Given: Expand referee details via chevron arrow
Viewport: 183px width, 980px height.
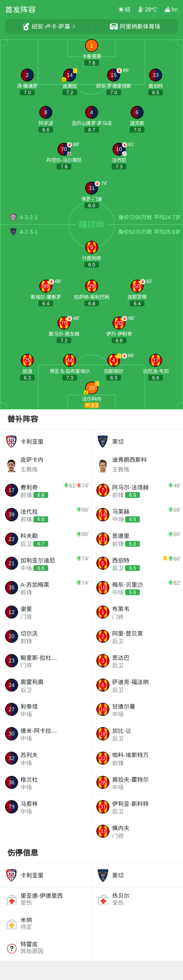Looking at the screenshot, I should pos(74,27).
